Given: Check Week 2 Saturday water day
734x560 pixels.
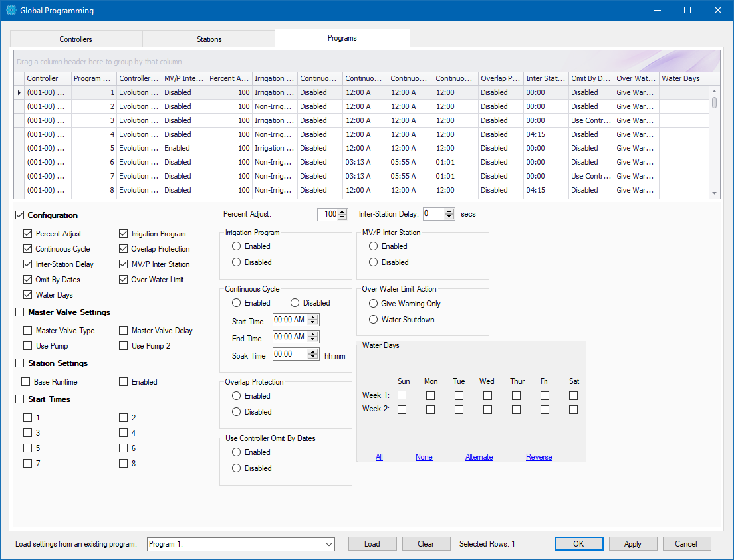Looking at the screenshot, I should [573, 409].
